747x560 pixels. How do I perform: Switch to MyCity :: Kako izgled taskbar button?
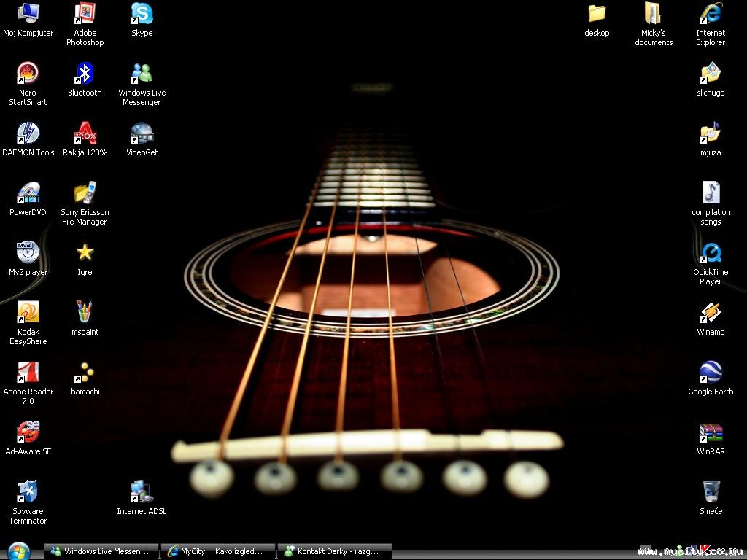pyautogui.click(x=218, y=551)
